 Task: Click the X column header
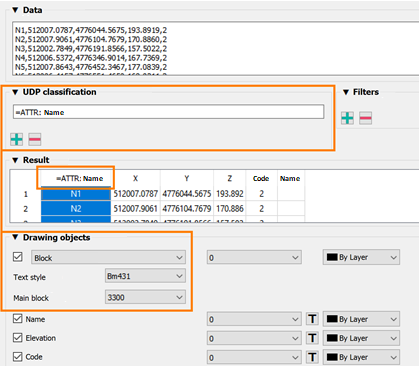pos(135,178)
